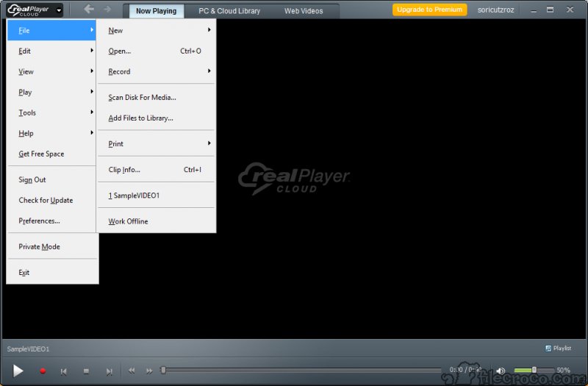Close the RealPlayer window
The height and width of the screenshot is (386, 588).
pos(570,10)
